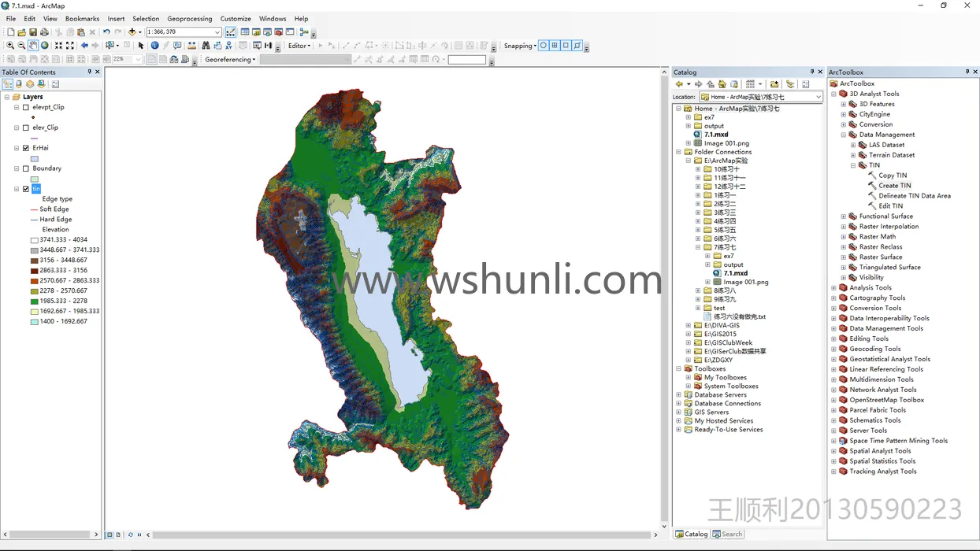The width and height of the screenshot is (980, 551).
Task: Uncheck the ErHai layer checkbox
Action: (x=26, y=148)
